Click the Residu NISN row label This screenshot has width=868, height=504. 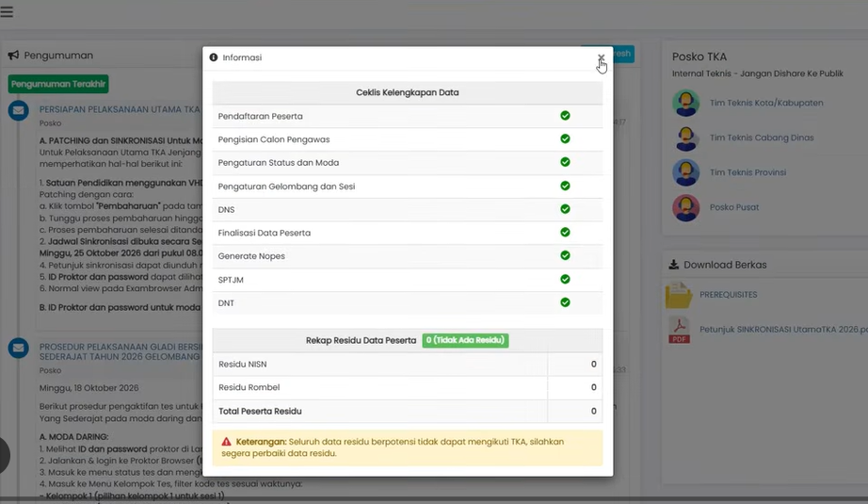(x=243, y=365)
